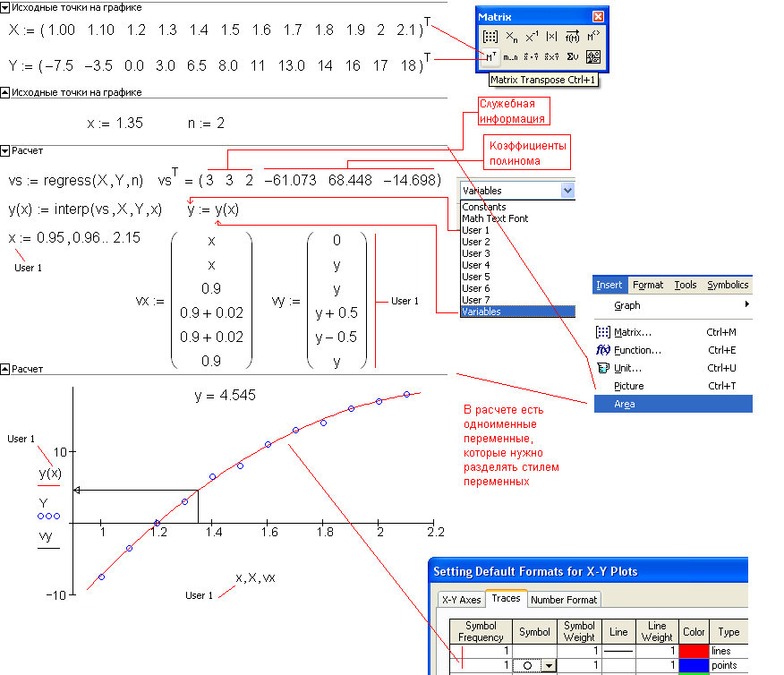
Task: Click the Matrix Transpose Mᵀ icon
Action: (x=490, y=56)
